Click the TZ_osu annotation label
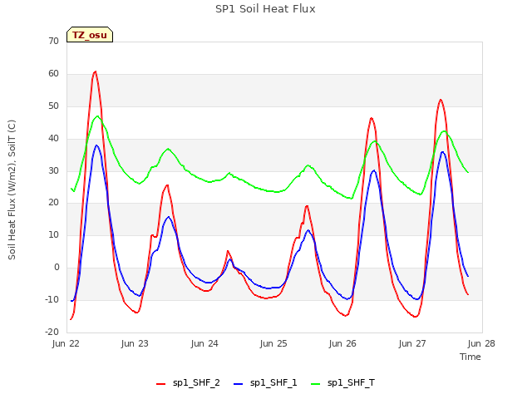The height and width of the screenshot is (399, 532). pos(90,35)
